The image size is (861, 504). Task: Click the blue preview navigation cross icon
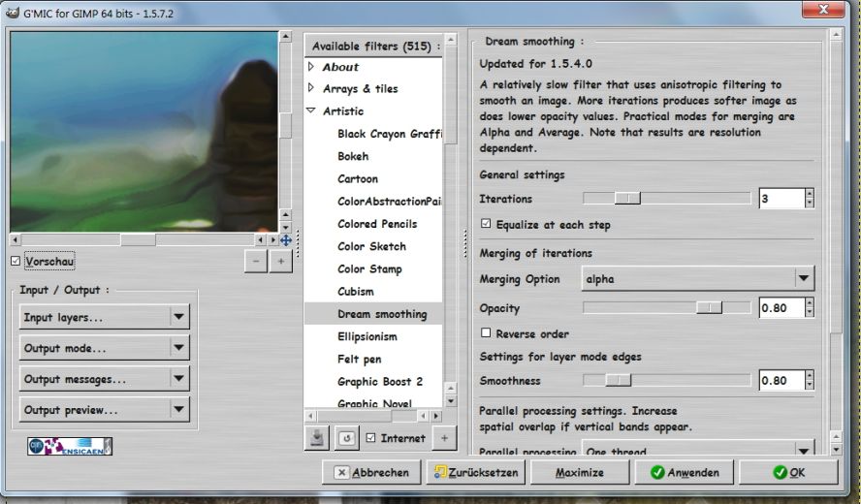[286, 239]
